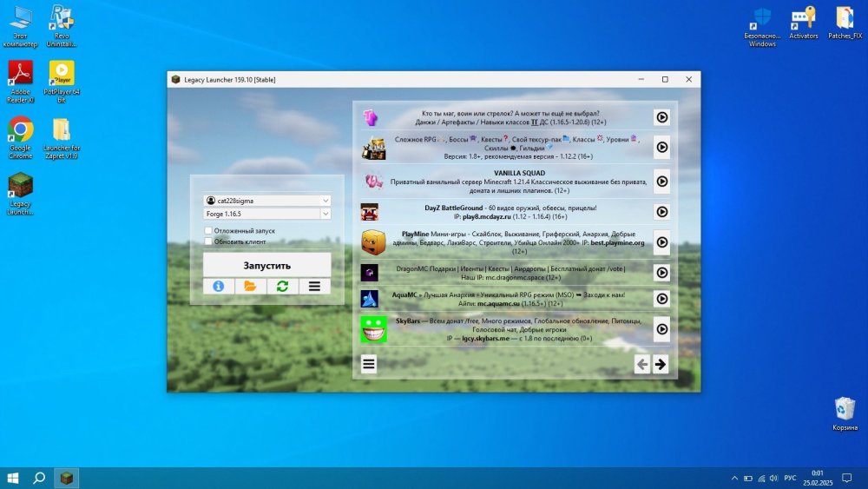This screenshot has height=489, width=868.
Task: Select Legacy Launcher desktop shortcut
Action: 21,194
